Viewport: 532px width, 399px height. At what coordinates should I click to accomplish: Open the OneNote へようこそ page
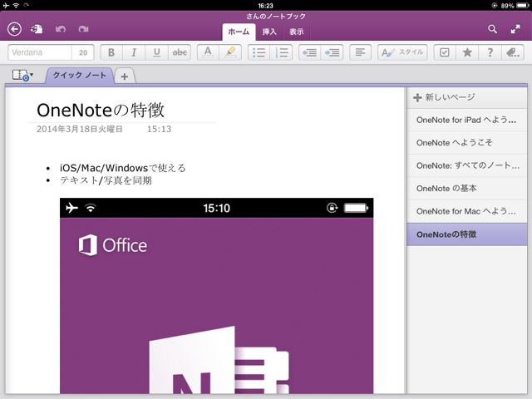coord(466,143)
